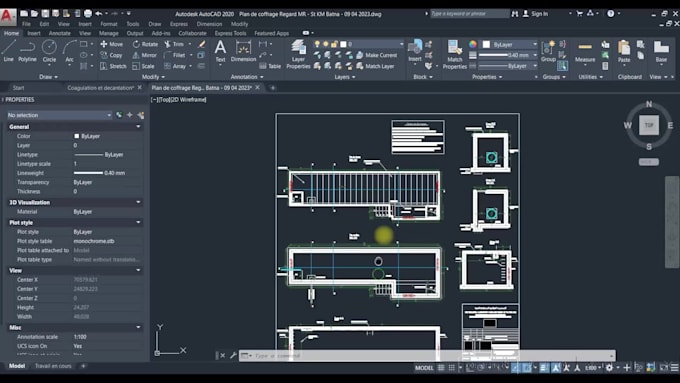The height and width of the screenshot is (383, 680).
Task: Click Make Current layer button
Action: [376, 55]
